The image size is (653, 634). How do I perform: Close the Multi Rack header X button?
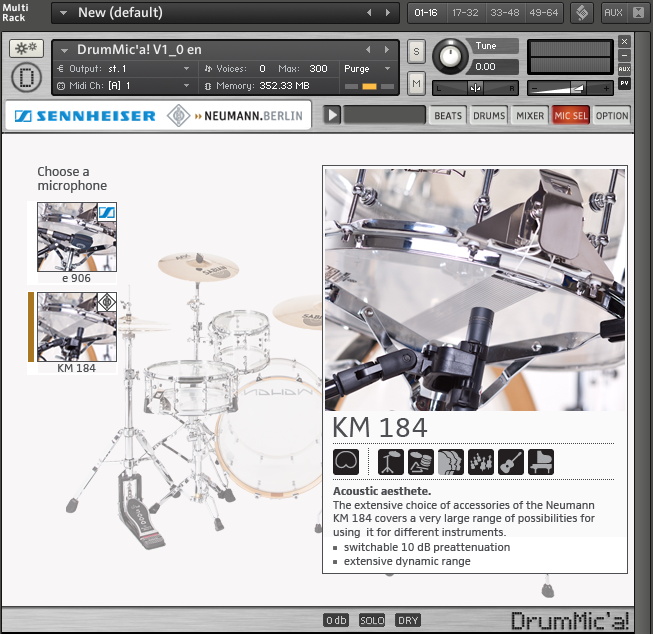[x=638, y=12]
